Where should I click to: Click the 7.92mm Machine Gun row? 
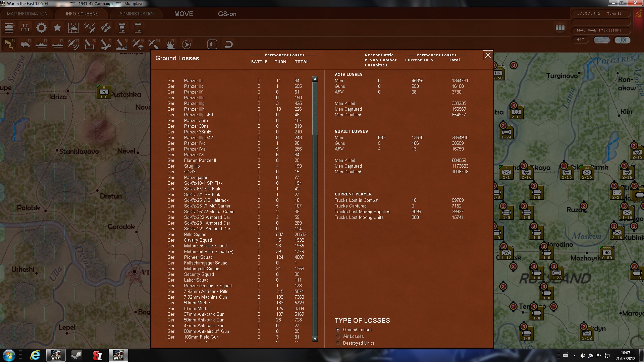click(236, 297)
